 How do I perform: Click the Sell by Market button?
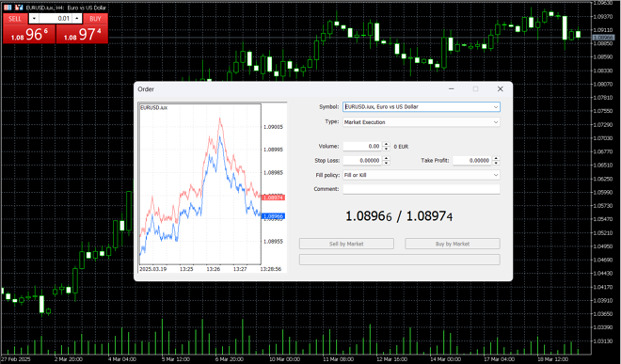(346, 244)
